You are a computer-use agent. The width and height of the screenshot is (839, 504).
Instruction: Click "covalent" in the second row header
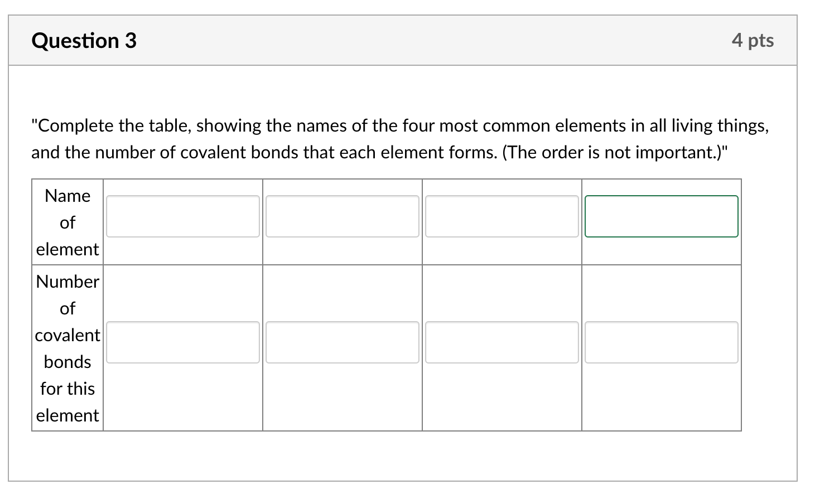click(67, 335)
